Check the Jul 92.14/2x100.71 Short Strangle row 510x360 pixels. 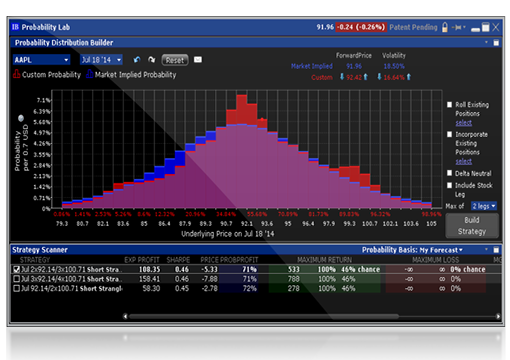coord(16,288)
